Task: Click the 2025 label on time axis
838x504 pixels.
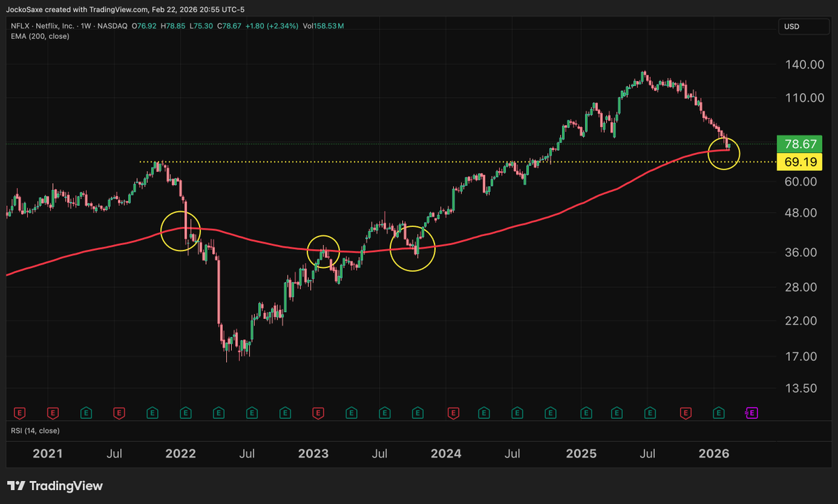Action: pyautogui.click(x=581, y=454)
